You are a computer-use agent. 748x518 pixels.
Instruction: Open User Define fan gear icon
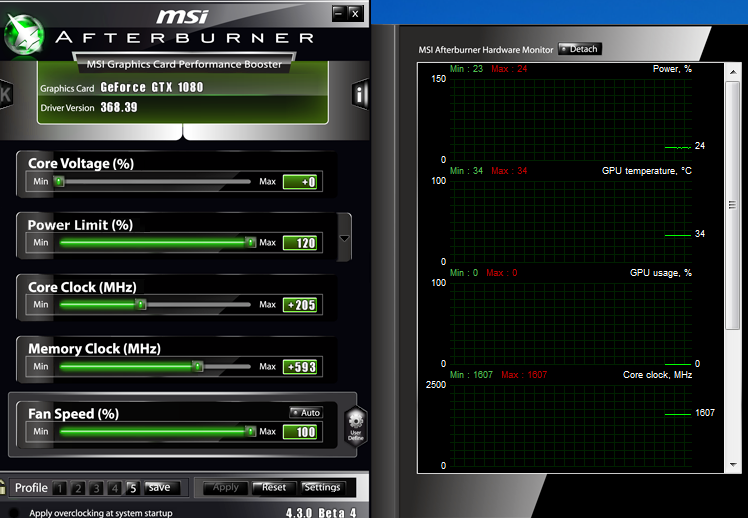pyautogui.click(x=355, y=426)
